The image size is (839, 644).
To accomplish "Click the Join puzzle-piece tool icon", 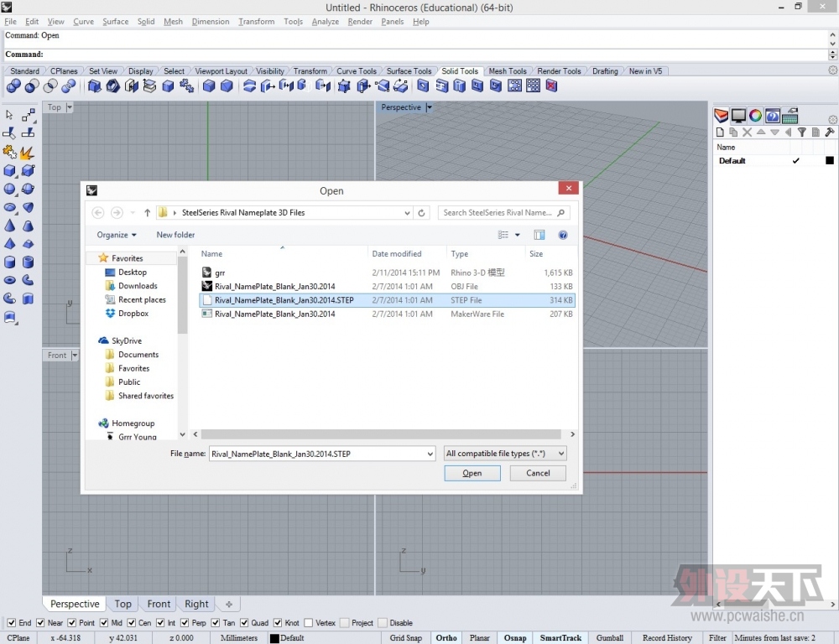I will tap(9, 153).
